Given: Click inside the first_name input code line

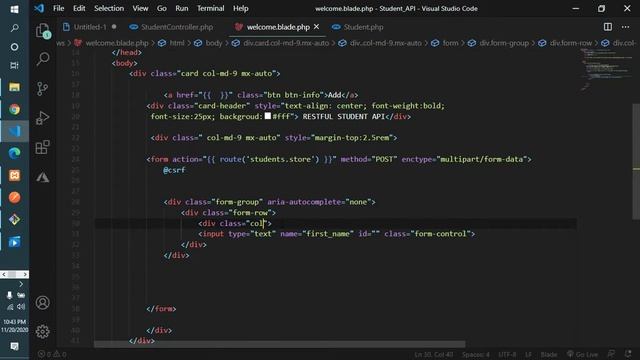Looking at the screenshot, I should (336, 234).
